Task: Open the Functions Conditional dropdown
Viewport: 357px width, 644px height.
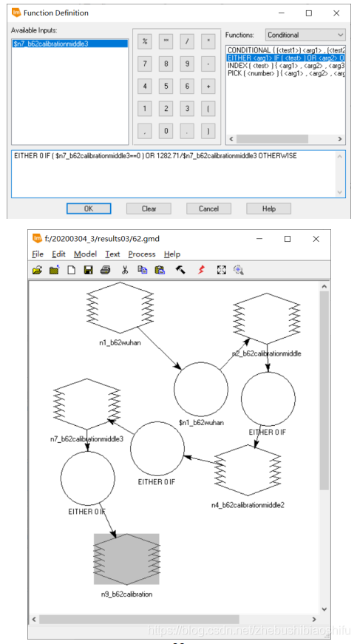Action: pyautogui.click(x=305, y=35)
